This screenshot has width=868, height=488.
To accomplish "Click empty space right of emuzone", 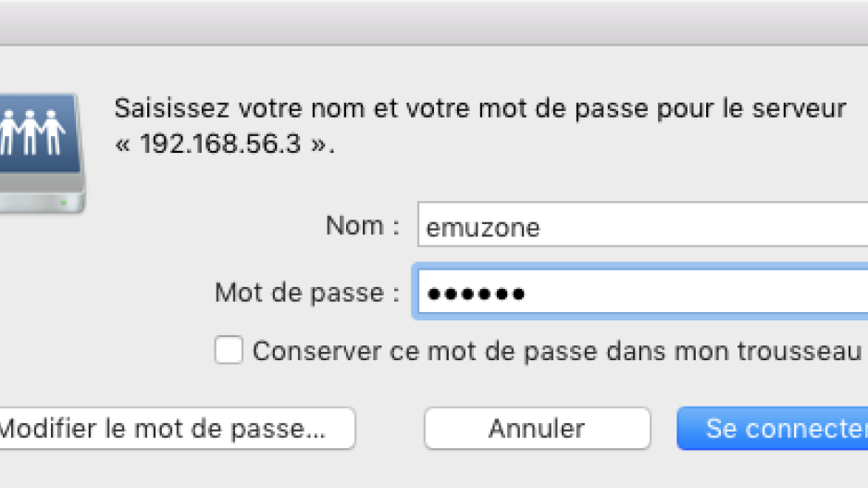I will (703, 225).
